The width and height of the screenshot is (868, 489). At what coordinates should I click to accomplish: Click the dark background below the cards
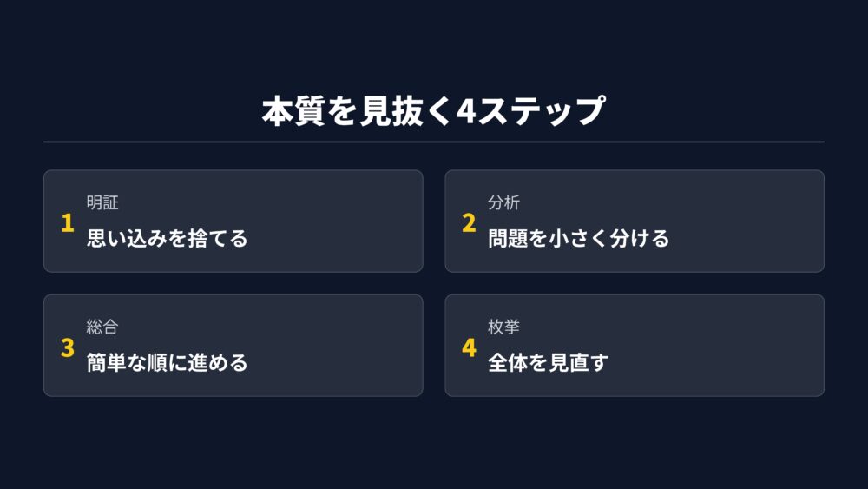434,443
